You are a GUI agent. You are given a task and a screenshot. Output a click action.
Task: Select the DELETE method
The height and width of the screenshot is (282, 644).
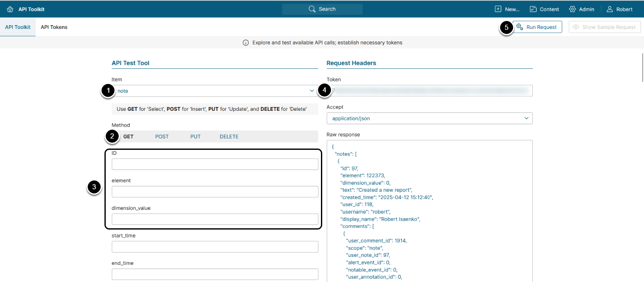coord(229,136)
